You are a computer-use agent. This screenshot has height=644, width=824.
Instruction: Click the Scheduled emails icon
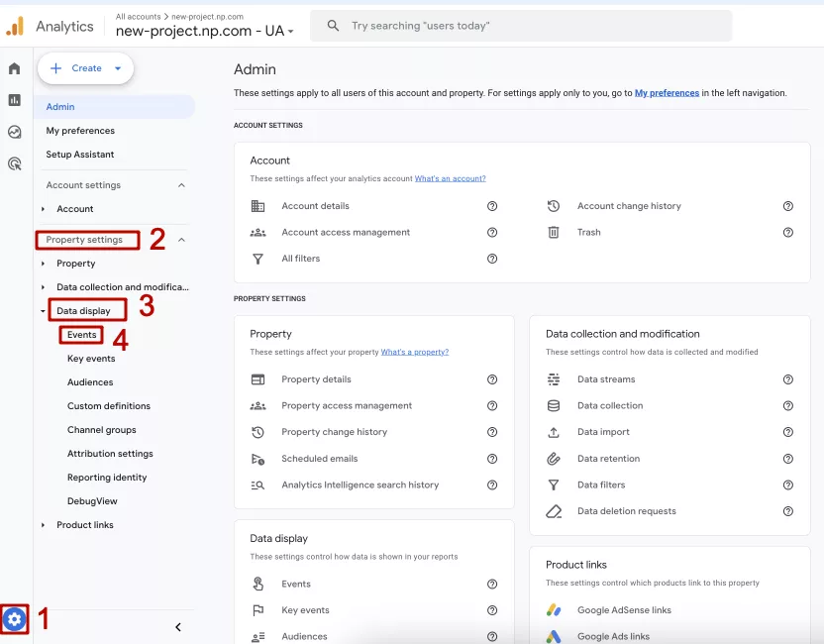tap(257, 459)
